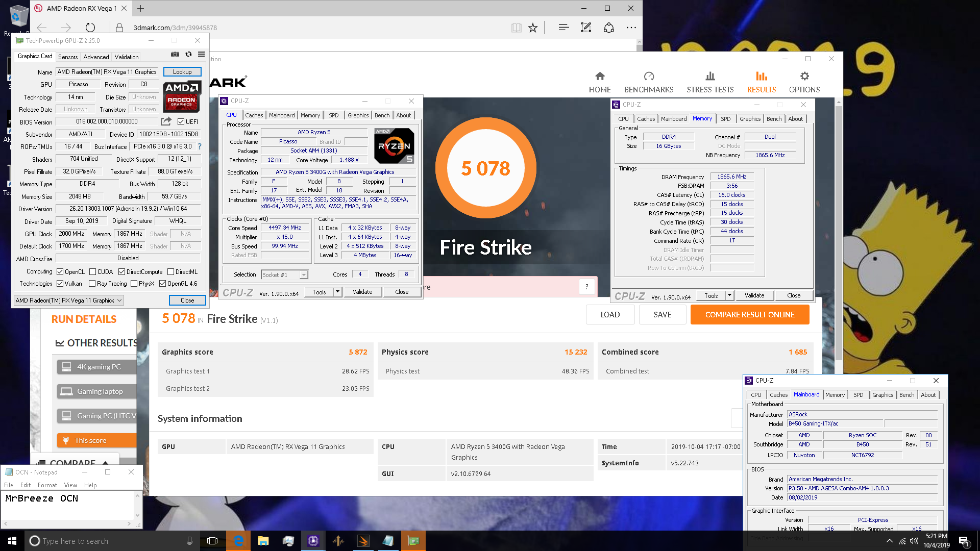Click the Windows Start button
The width and height of the screenshot is (980, 551).
pos(12,541)
